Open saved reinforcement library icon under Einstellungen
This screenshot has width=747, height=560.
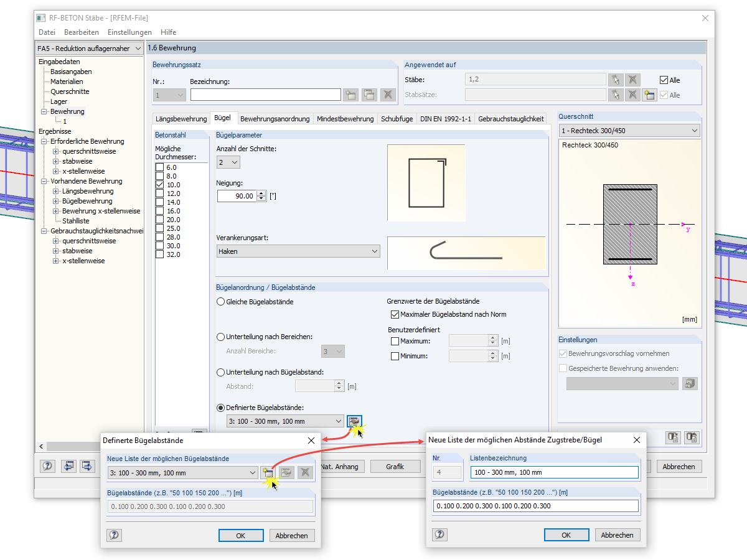click(x=690, y=383)
